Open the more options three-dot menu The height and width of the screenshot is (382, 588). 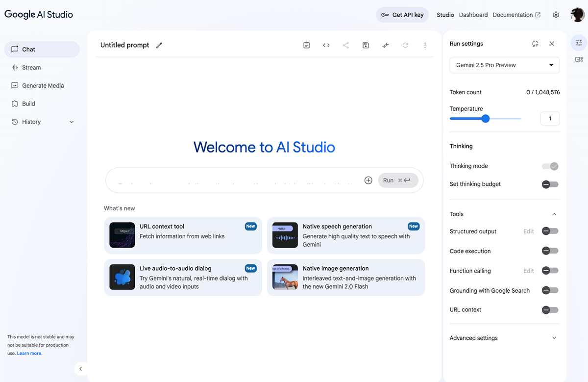(x=425, y=45)
